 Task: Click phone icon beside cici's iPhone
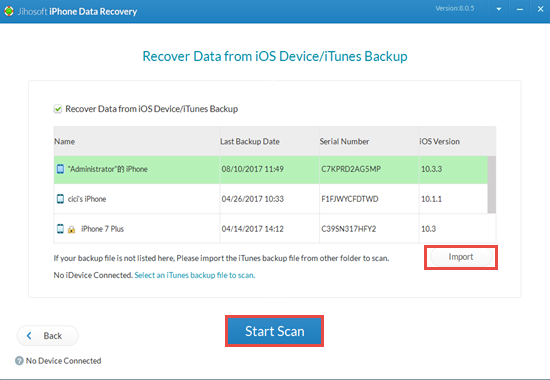point(60,199)
